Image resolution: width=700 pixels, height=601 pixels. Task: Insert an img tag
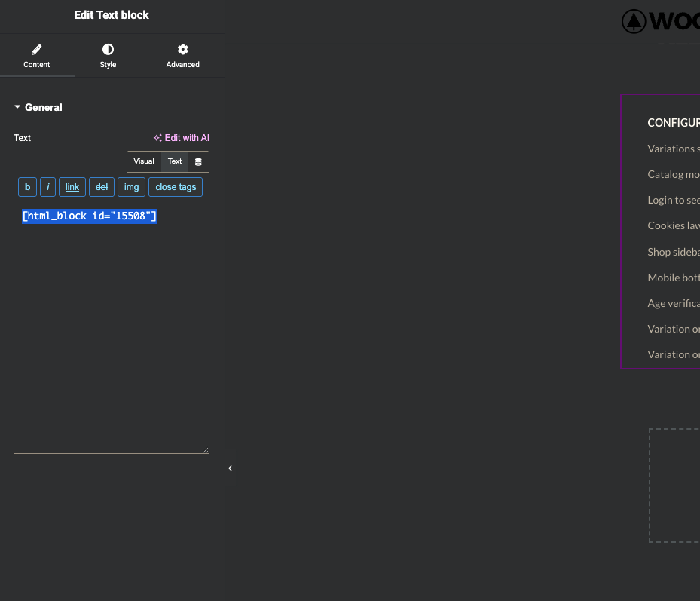tap(131, 187)
